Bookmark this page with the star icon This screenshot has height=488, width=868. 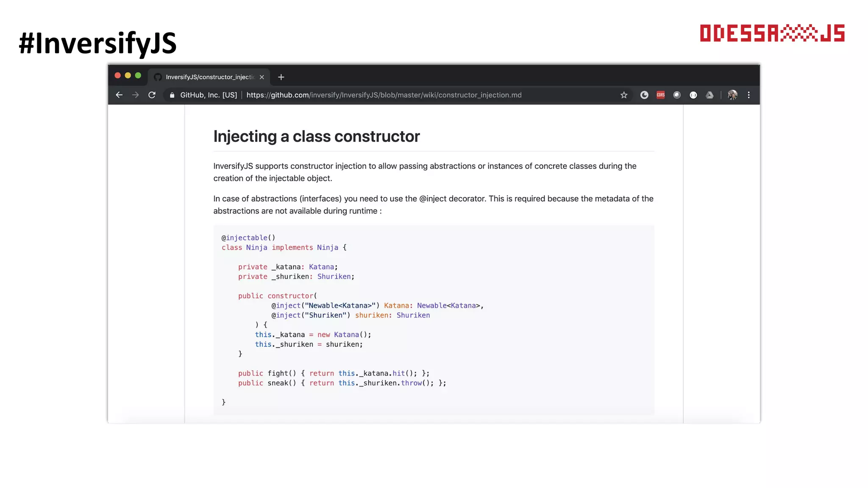click(x=623, y=95)
